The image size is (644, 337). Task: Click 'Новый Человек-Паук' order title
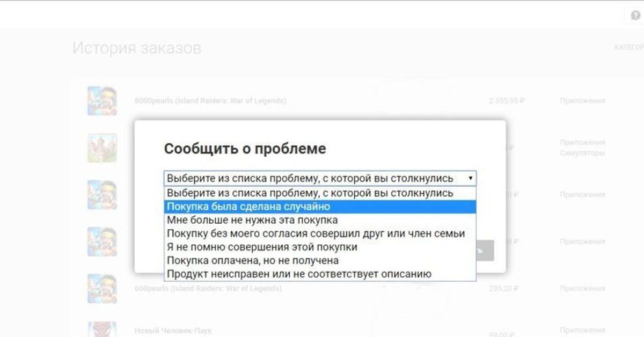click(173, 331)
